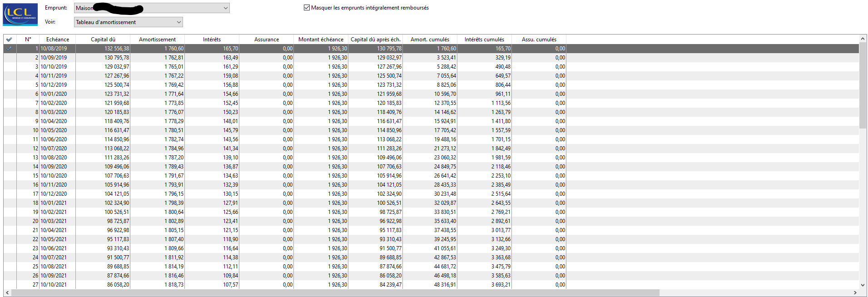This screenshot has height=297, width=868.
Task: Click cumulated amortization 19 488,16
Action: [445, 139]
